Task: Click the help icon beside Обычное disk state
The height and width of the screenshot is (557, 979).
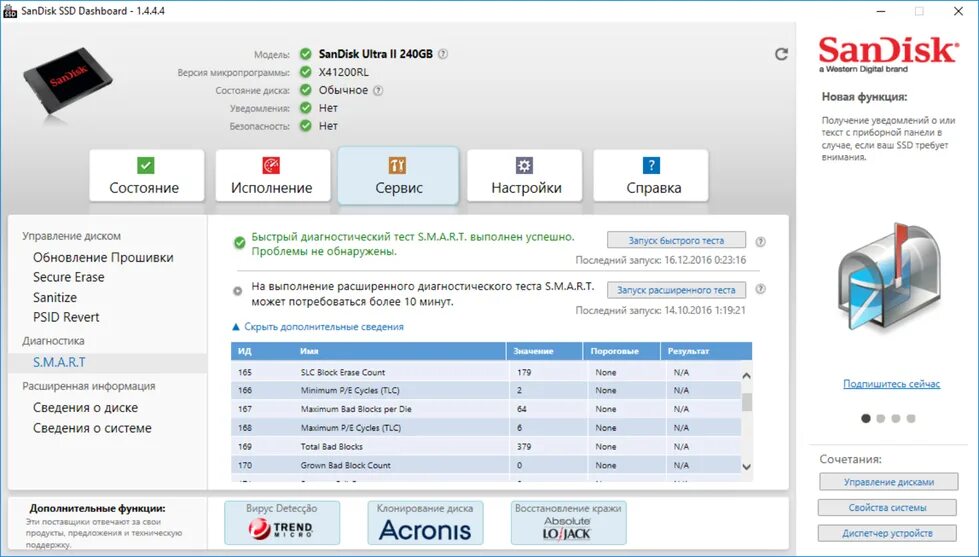Action: [x=378, y=91]
